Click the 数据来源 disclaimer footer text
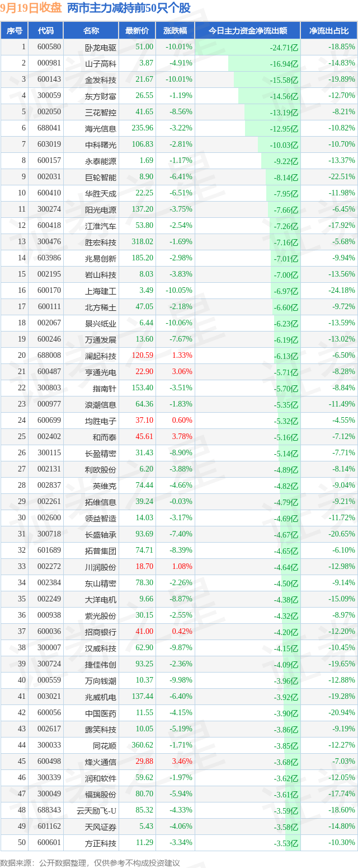The height and width of the screenshot is (868, 358). coord(90,863)
